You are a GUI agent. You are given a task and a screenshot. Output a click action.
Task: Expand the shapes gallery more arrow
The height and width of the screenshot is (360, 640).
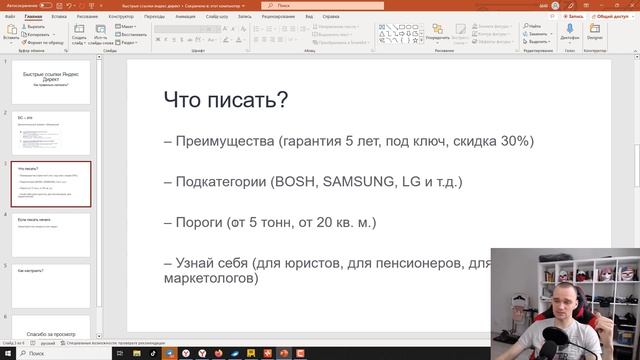point(422,41)
